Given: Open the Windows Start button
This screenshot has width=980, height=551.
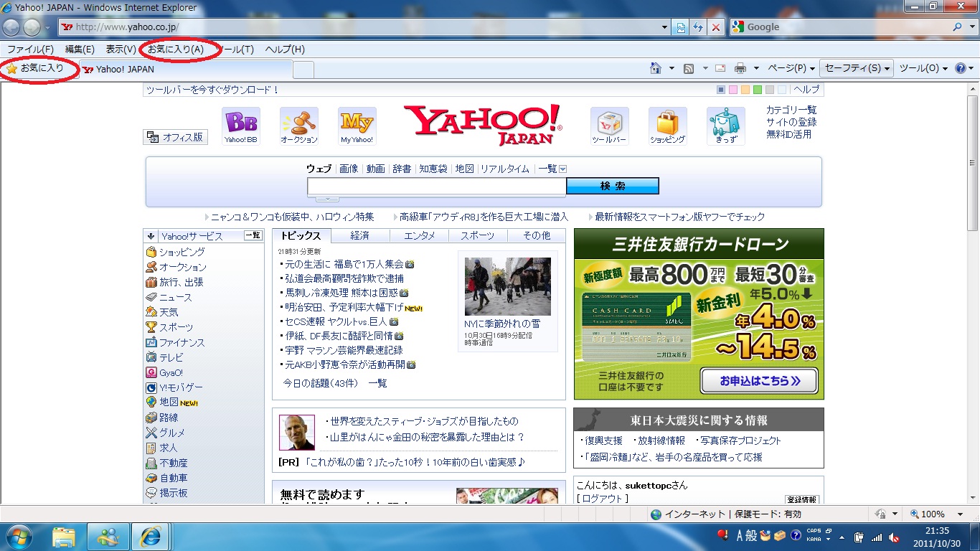Looking at the screenshot, I should pyautogui.click(x=18, y=536).
